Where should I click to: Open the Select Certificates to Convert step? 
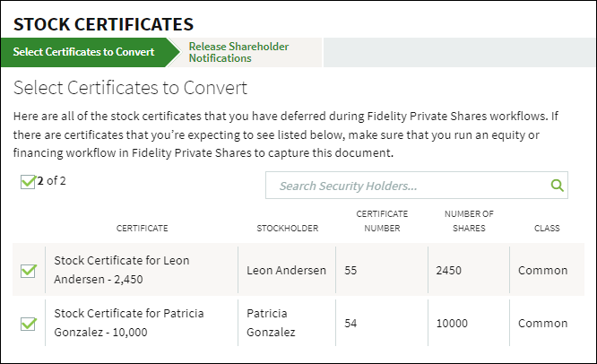click(83, 52)
